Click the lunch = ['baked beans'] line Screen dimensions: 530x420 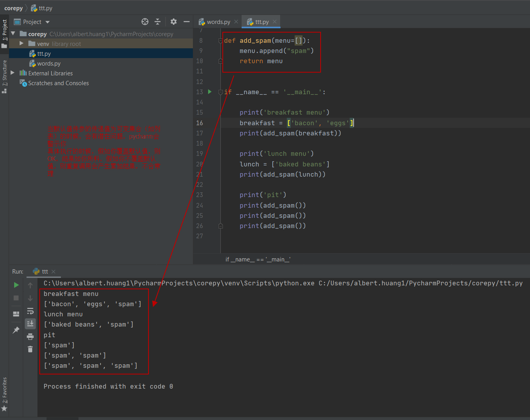[284, 164]
